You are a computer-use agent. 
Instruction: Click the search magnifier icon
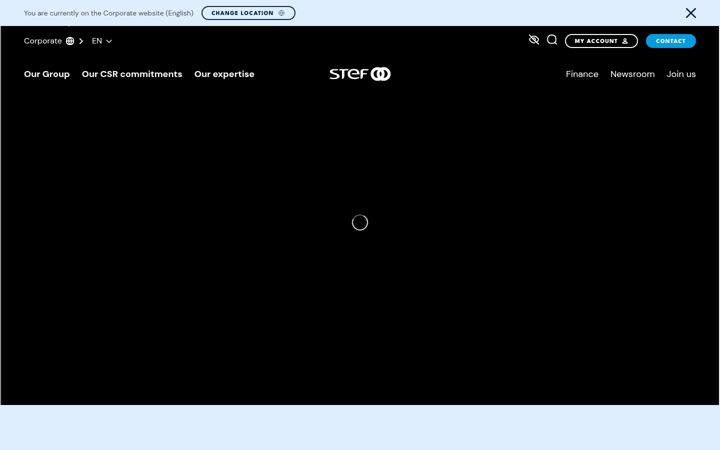pos(552,40)
